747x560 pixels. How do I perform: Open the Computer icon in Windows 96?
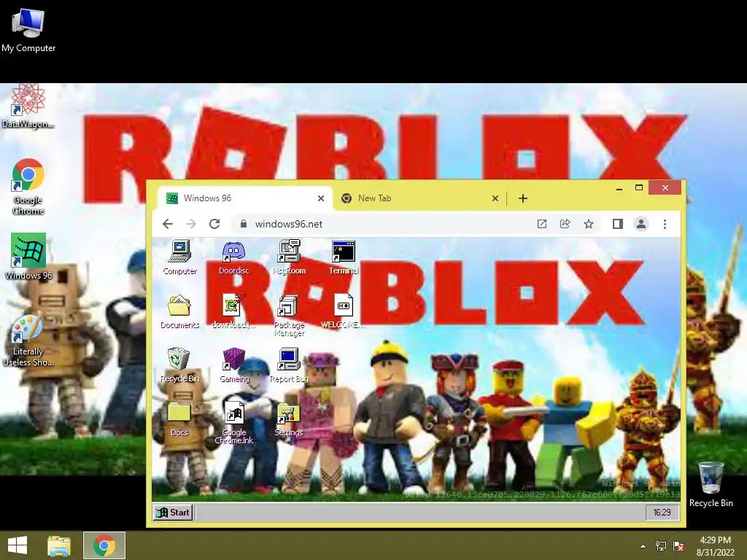179,257
